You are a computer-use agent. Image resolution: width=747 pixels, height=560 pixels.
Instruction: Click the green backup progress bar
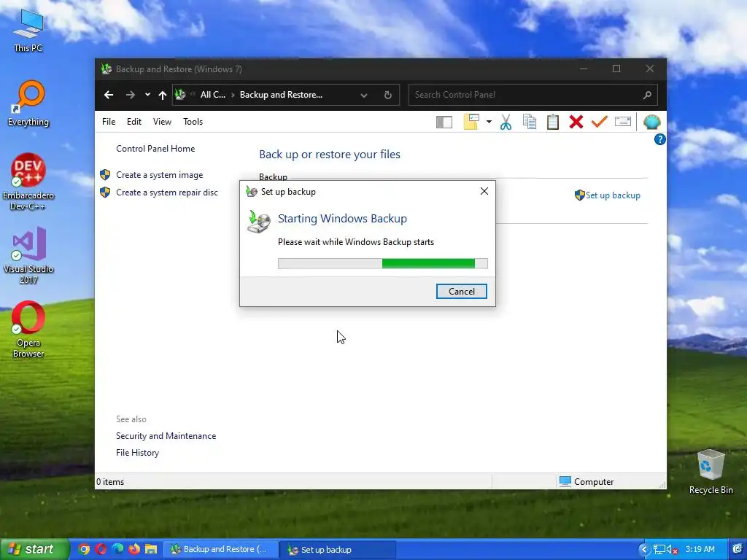pyautogui.click(x=382, y=263)
